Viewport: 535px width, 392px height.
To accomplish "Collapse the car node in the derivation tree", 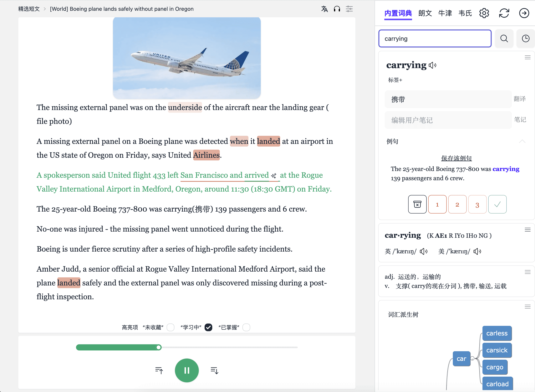I will point(472,358).
